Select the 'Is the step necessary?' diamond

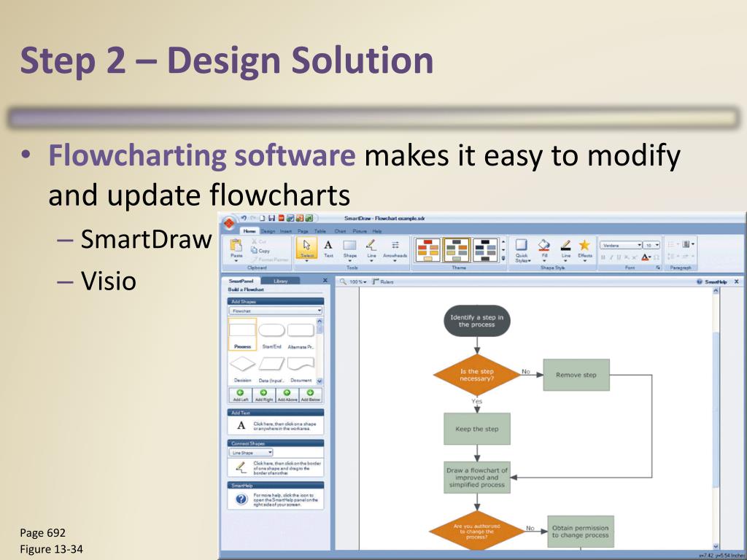[x=477, y=375]
